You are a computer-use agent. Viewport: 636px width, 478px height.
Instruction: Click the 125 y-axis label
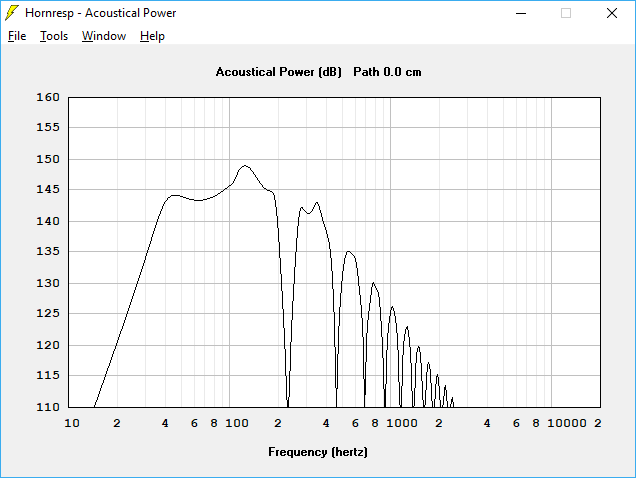click(48, 313)
